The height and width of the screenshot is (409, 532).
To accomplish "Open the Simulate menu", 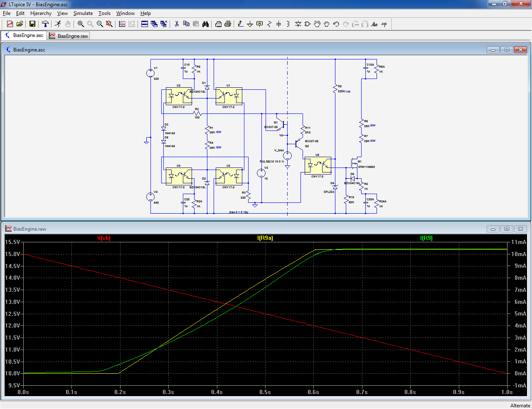I will click(83, 13).
